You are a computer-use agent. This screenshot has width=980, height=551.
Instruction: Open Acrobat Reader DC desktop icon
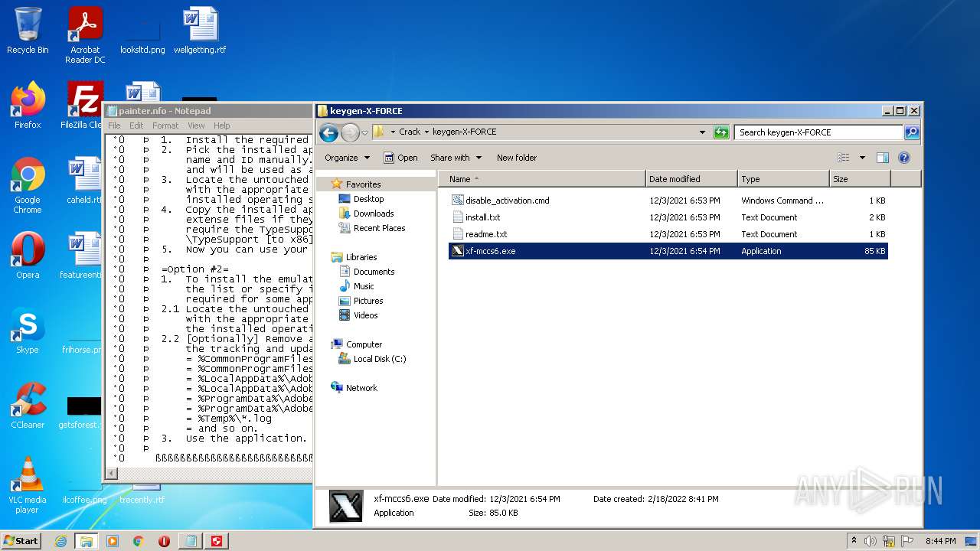pyautogui.click(x=85, y=35)
